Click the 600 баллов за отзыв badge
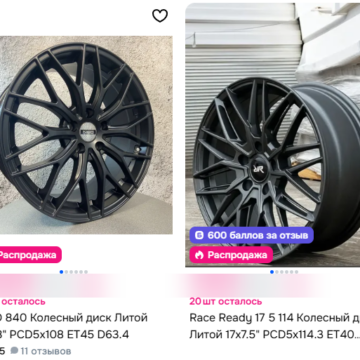The height and width of the screenshot is (360, 360). click(252, 235)
